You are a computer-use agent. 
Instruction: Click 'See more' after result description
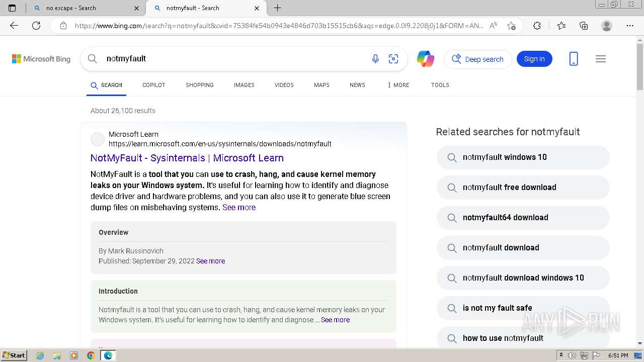coord(239,207)
